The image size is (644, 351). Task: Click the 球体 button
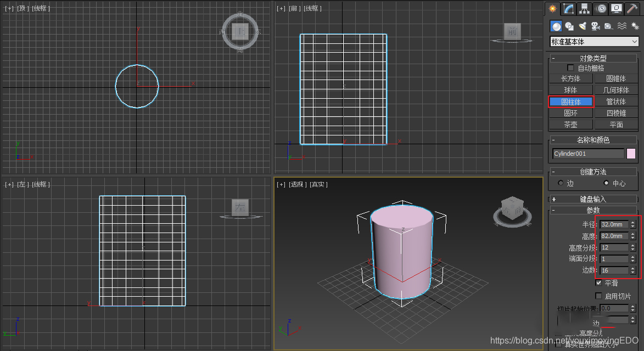click(x=570, y=90)
